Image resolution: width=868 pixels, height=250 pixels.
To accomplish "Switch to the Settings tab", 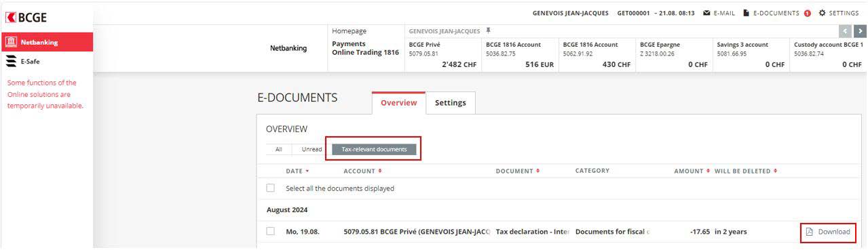I will point(451,103).
